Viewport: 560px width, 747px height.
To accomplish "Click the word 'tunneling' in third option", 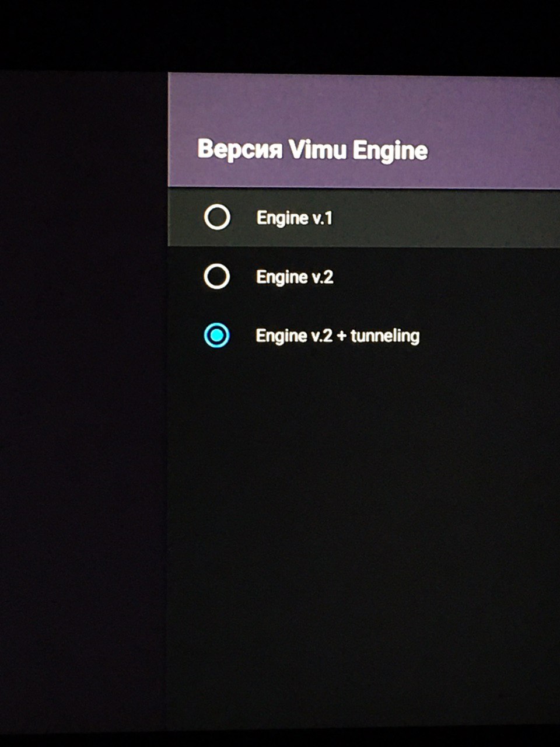I will click(385, 336).
